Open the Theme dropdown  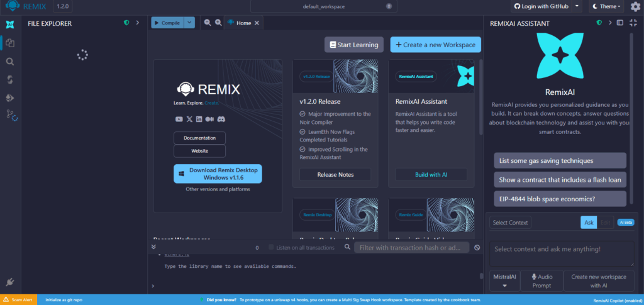point(607,6)
